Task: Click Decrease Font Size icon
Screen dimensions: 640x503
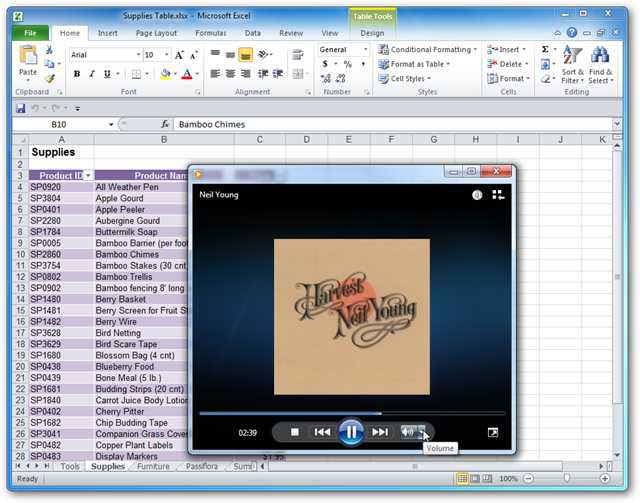Action: (194, 55)
